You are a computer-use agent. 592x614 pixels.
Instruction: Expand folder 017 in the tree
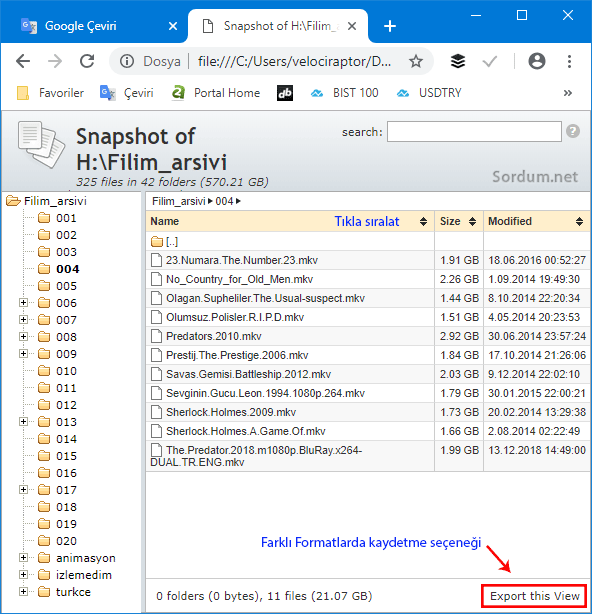point(23,489)
